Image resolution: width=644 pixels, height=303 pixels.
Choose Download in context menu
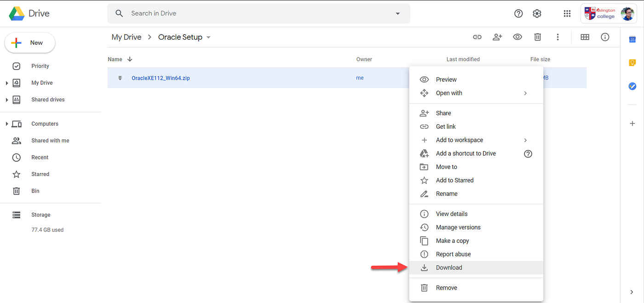[x=476, y=268]
